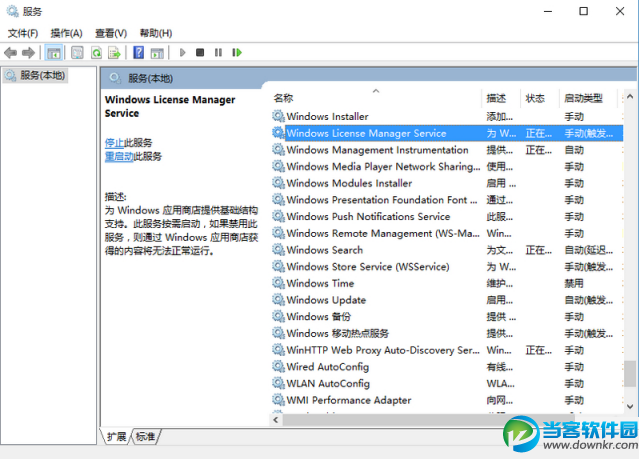Click the 禁用 startup type of Windows Time
Image resolution: width=639 pixels, height=459 pixels.
[x=574, y=283]
